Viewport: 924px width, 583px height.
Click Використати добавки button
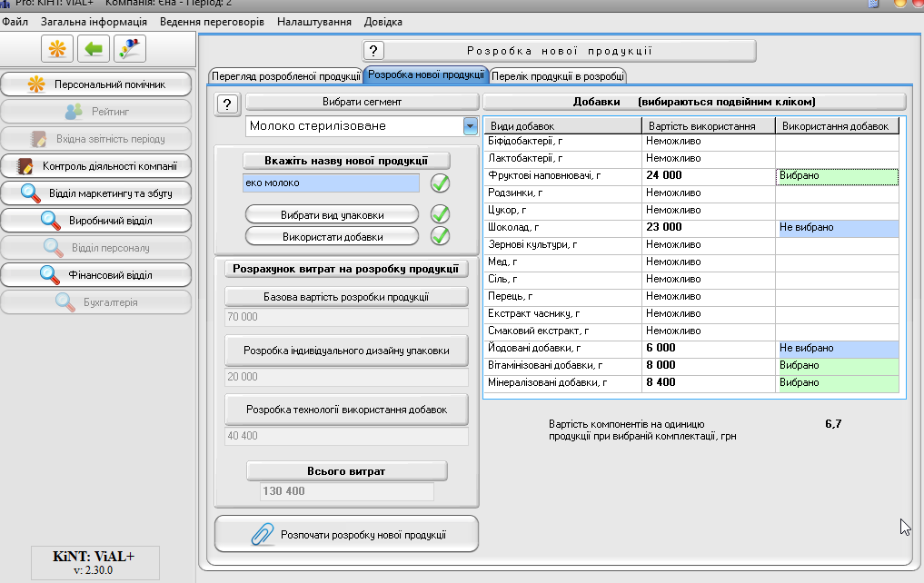333,237
